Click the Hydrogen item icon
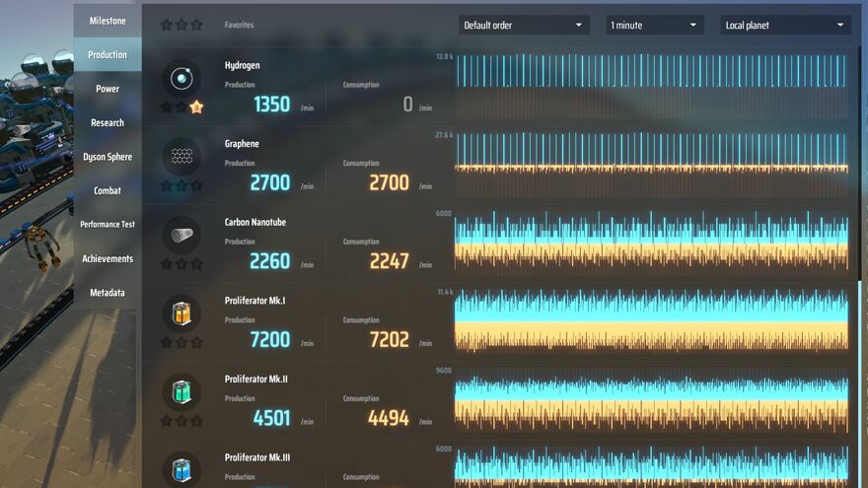The image size is (868, 488). point(181,78)
